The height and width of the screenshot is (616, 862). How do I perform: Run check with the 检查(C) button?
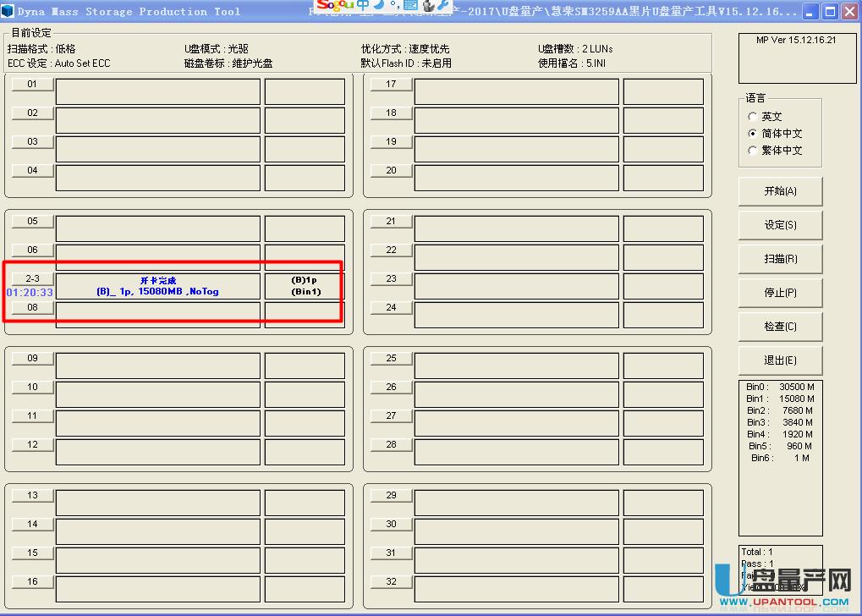[x=779, y=326]
